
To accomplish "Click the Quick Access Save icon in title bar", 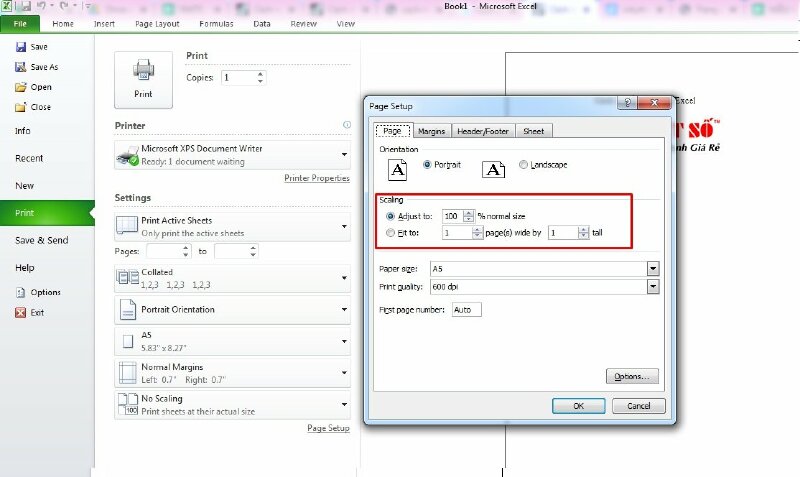I will (26, 6).
